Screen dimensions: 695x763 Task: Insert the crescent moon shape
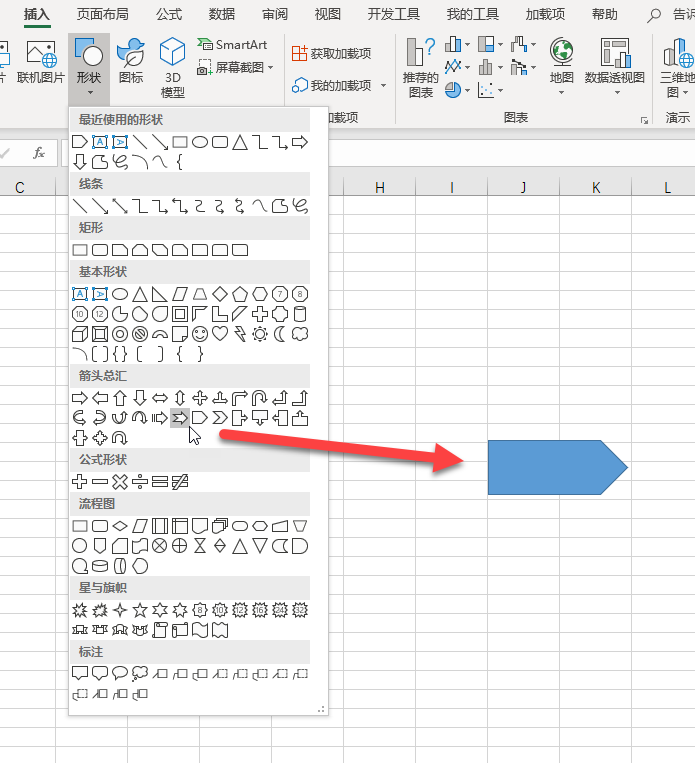coord(280,334)
